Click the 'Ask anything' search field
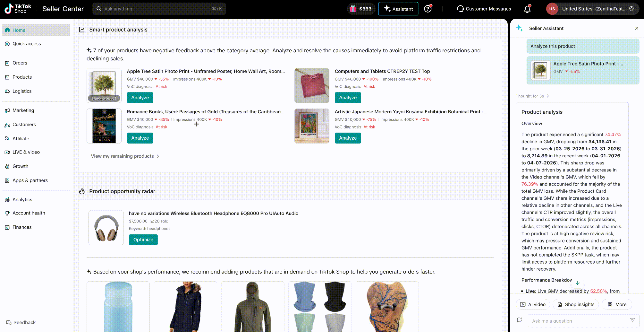 click(x=159, y=9)
